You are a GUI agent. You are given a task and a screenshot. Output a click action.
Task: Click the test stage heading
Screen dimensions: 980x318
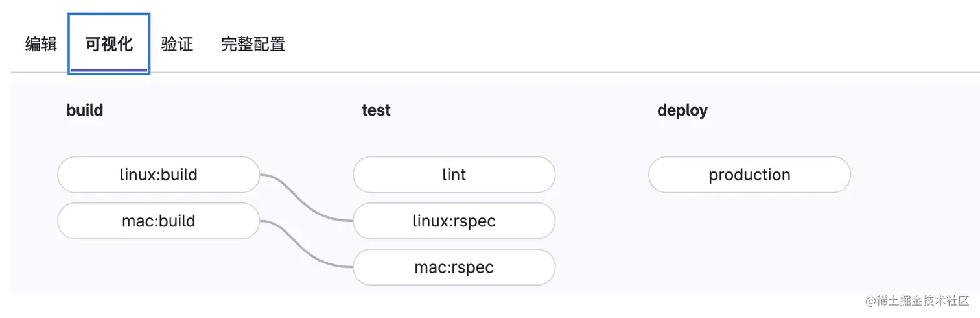(x=376, y=110)
